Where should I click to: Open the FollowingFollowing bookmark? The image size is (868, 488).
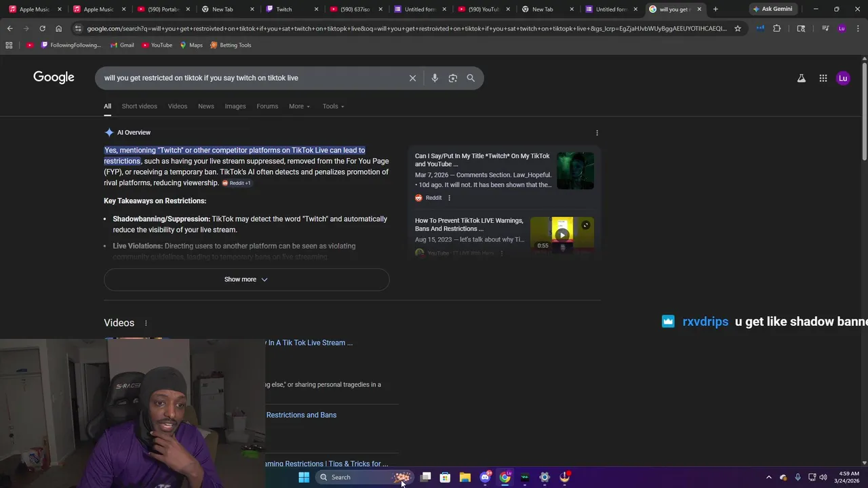[71, 45]
